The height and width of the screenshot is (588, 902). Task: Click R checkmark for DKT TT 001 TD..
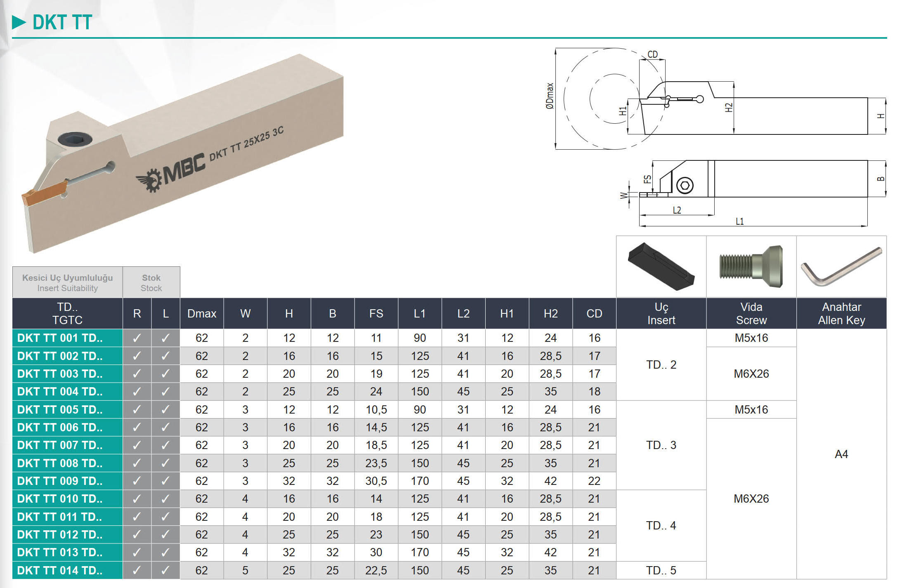click(x=137, y=338)
